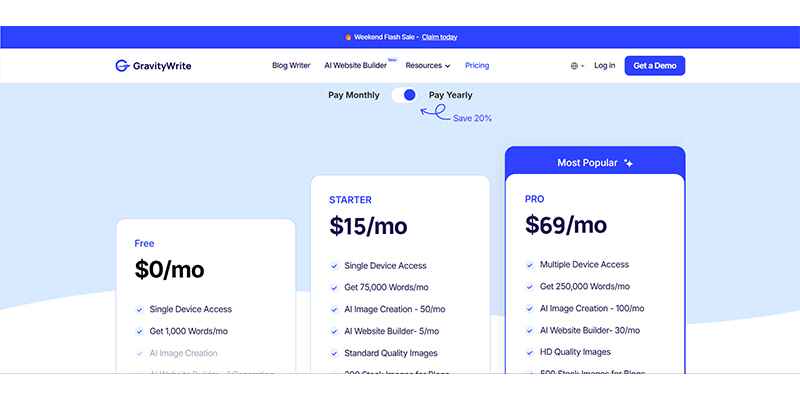This screenshot has width=800, height=400.
Task: Click checkmark beside Get 1,000 Words/mo
Action: [x=139, y=332]
